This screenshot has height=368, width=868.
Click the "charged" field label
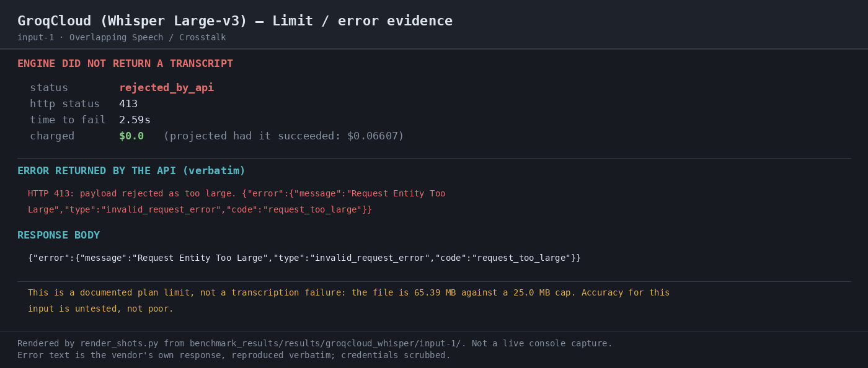[x=52, y=136]
